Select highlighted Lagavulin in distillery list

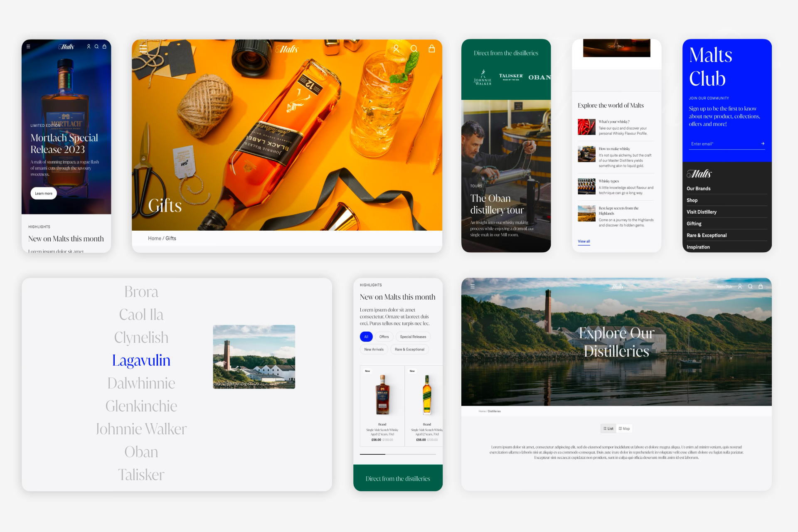tap(141, 360)
